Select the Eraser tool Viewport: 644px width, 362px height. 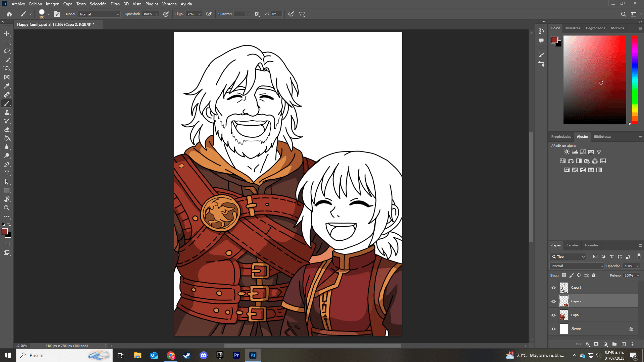pos(7,129)
